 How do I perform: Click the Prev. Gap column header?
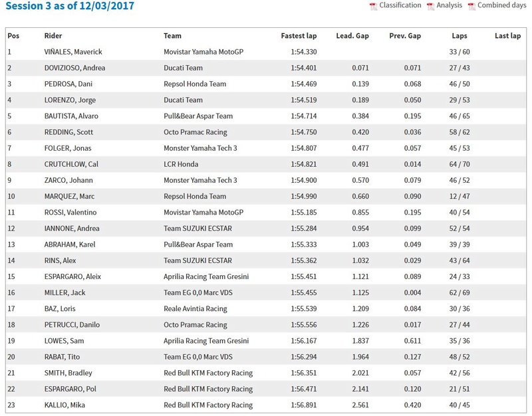point(405,36)
